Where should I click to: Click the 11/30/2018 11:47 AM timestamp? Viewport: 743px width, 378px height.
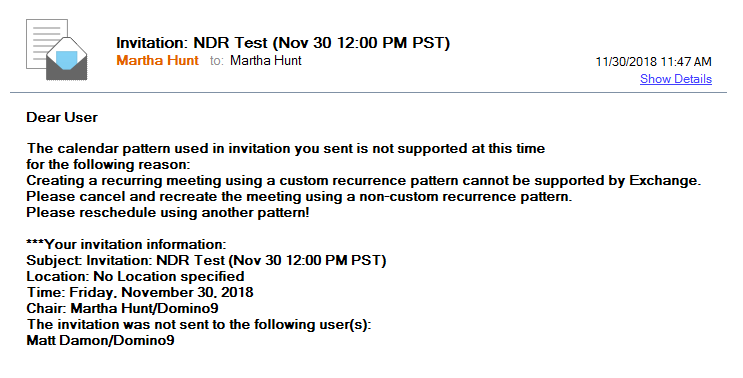pos(653,62)
